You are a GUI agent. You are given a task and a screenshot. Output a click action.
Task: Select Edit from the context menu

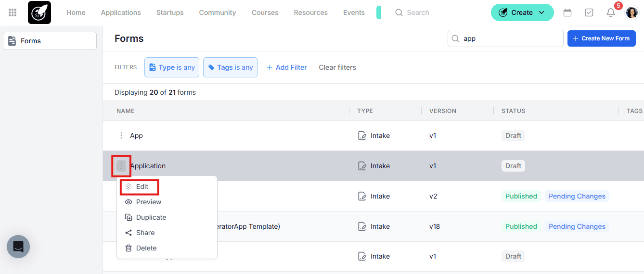(x=142, y=187)
